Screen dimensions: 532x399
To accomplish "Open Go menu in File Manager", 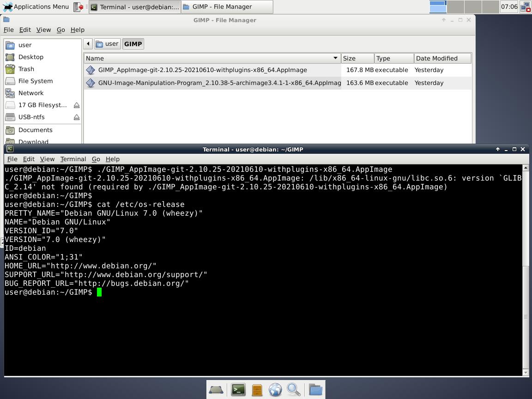I will coord(61,30).
